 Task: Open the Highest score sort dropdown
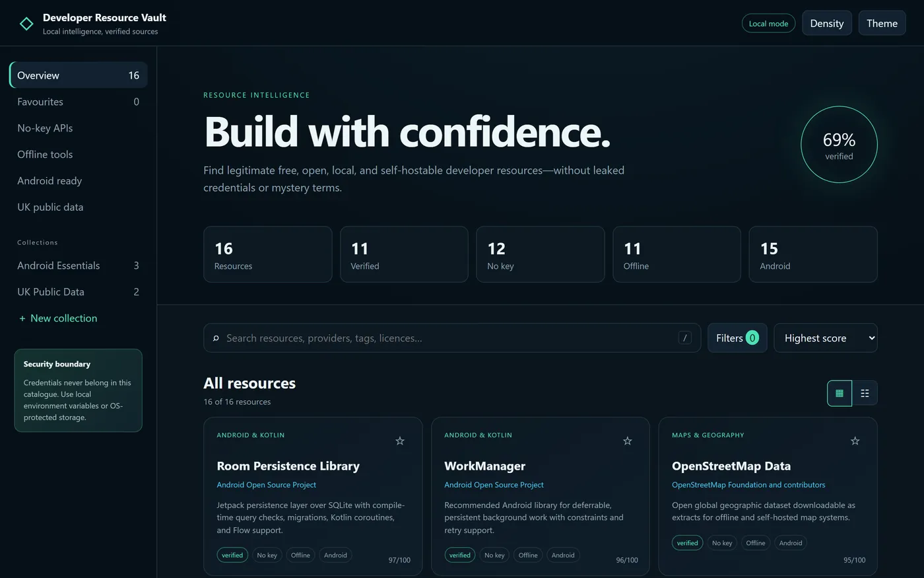pos(826,338)
